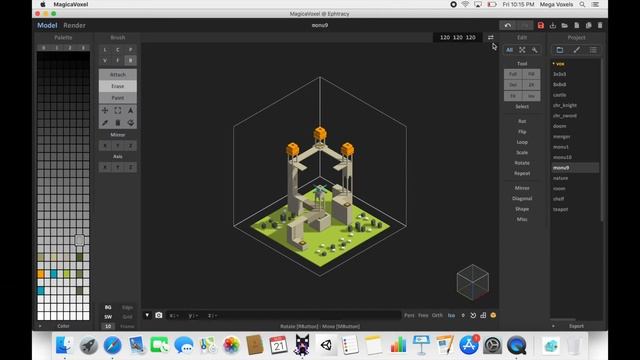Open the teapot model in Project list
This screenshot has width=640, height=360.
coord(560,209)
